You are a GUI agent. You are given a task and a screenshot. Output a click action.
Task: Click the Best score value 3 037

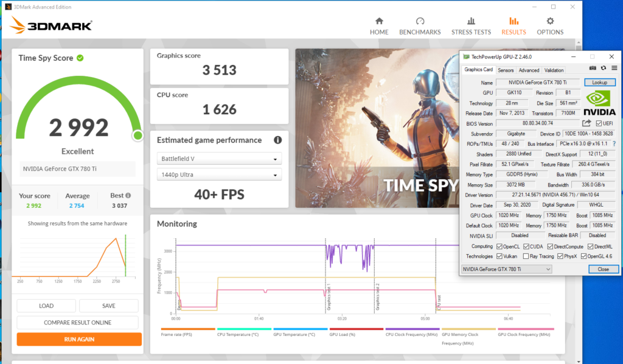point(120,205)
